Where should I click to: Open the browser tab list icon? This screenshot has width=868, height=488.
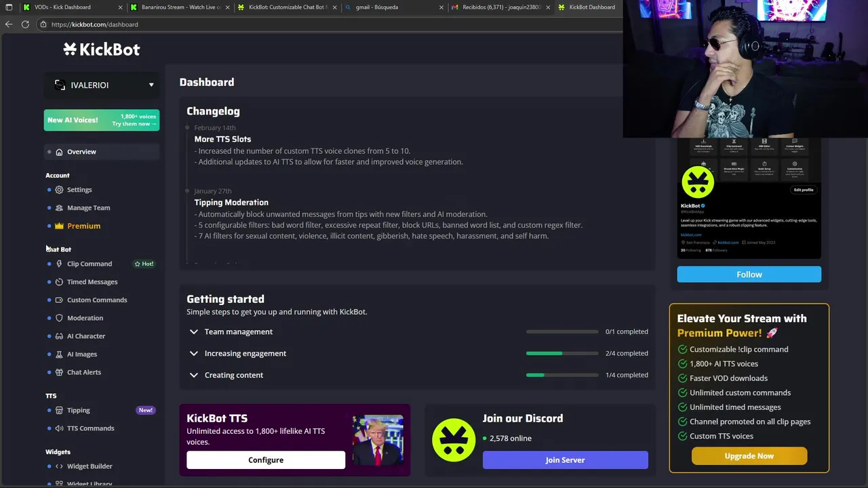tap(9, 7)
